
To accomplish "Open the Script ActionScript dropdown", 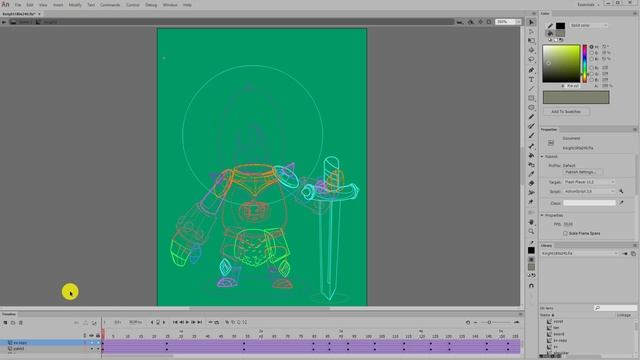I will tap(589, 191).
